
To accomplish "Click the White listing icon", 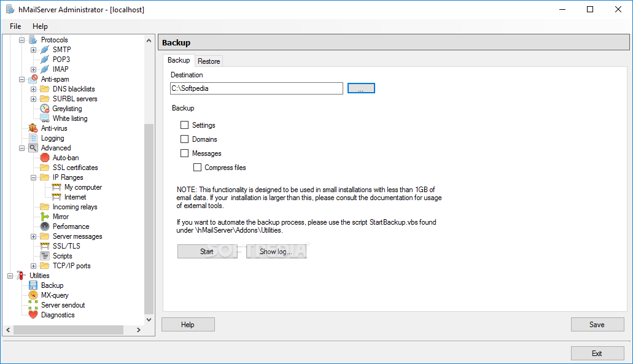I will [x=45, y=118].
